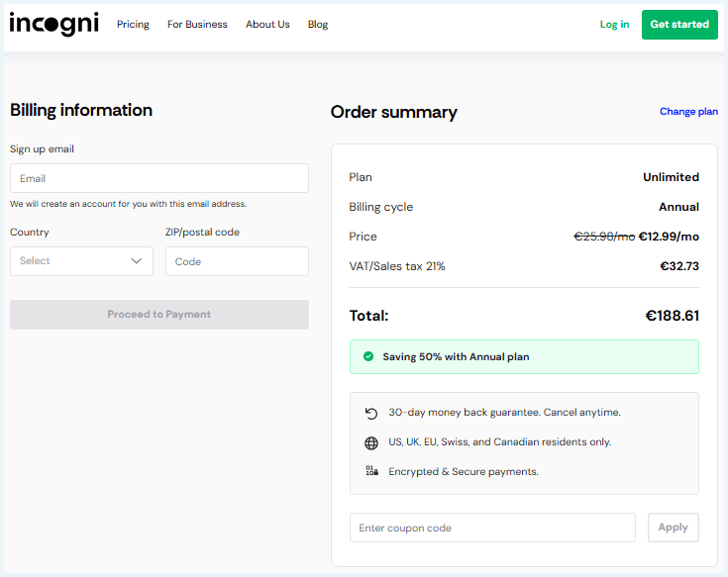This screenshot has width=728, height=577.
Task: Click the Billing information heading
Action: click(x=81, y=111)
